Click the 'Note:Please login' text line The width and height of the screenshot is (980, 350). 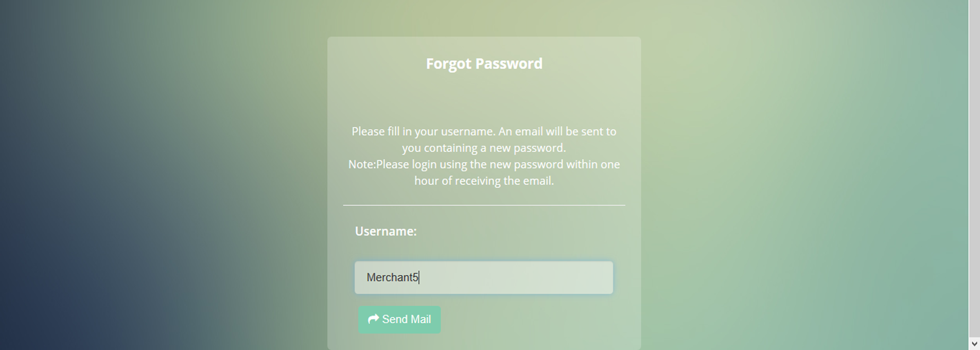(484, 165)
